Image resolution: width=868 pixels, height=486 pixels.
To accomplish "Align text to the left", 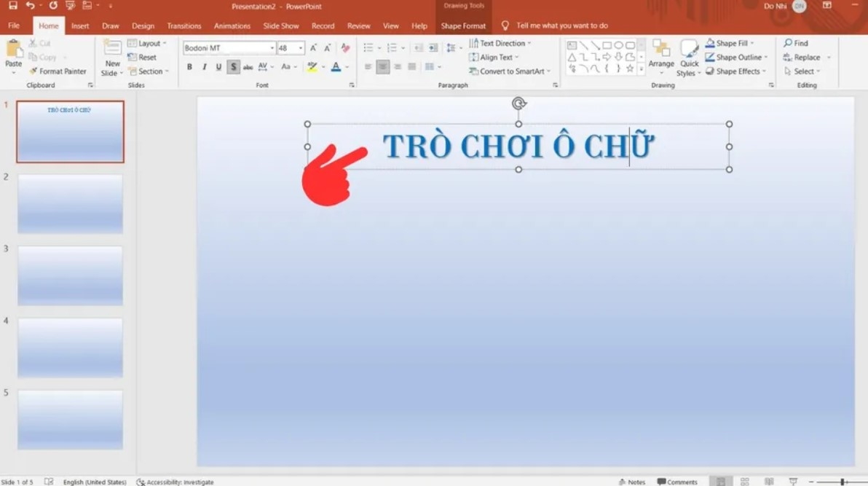I will tap(368, 67).
